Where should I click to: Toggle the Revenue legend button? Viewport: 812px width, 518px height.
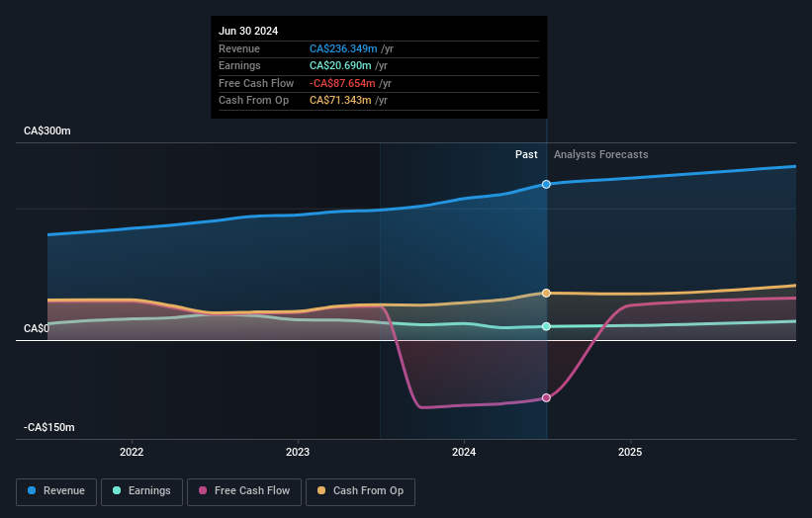pyautogui.click(x=56, y=491)
